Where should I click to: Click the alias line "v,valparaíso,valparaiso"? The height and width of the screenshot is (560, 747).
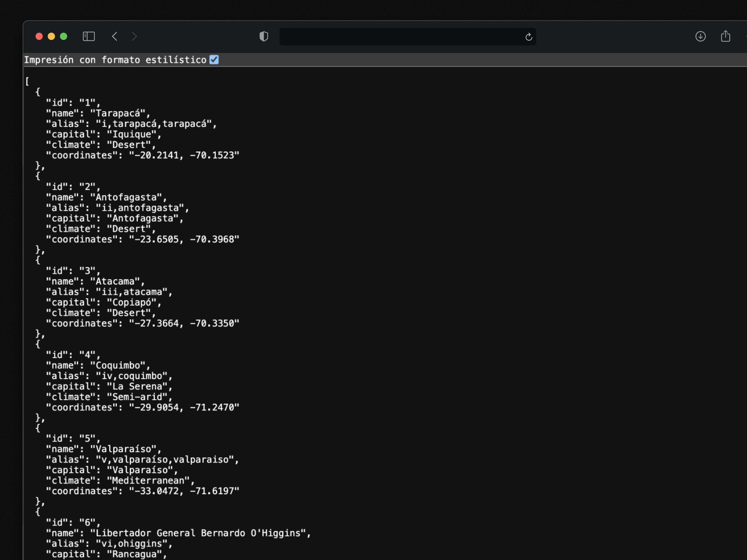pyautogui.click(x=142, y=459)
